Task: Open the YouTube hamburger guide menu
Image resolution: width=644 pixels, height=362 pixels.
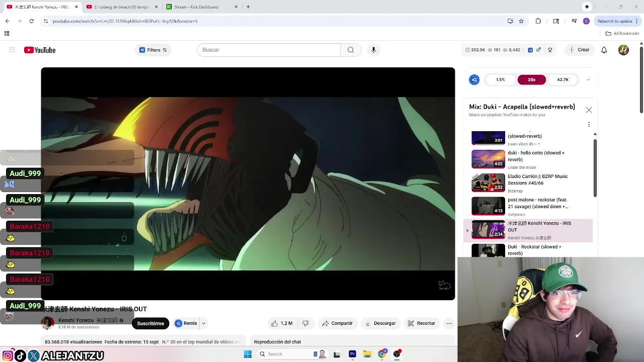Action: tap(12, 50)
